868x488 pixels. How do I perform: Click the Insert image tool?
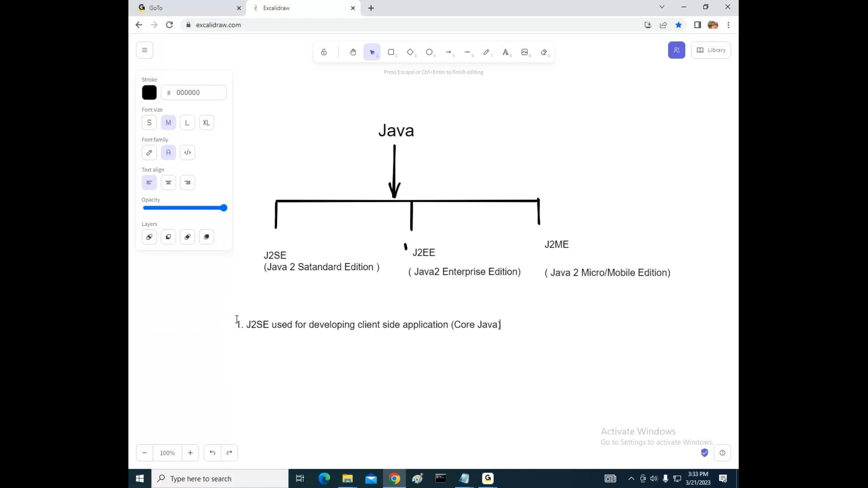525,52
